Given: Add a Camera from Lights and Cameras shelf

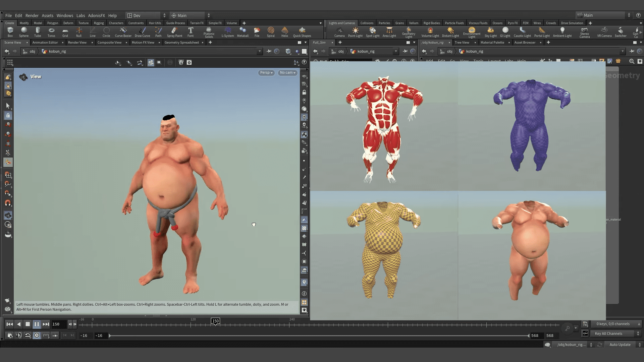Looking at the screenshot, I should point(339,32).
